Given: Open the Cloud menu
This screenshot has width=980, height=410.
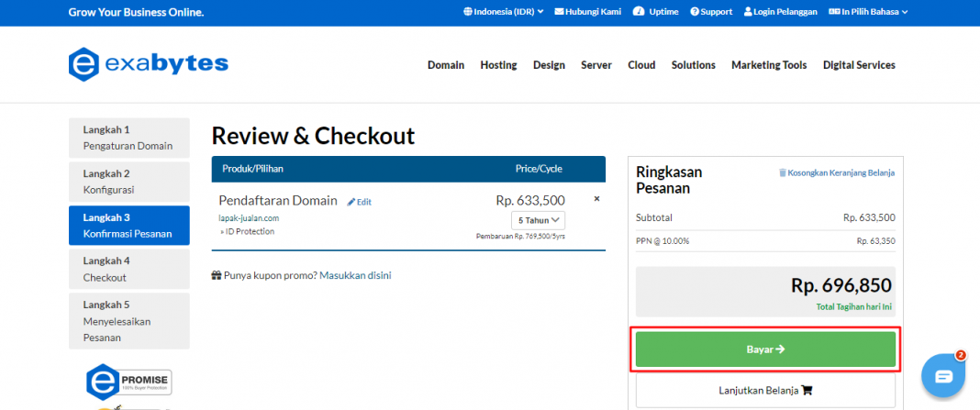Looking at the screenshot, I should click(641, 65).
